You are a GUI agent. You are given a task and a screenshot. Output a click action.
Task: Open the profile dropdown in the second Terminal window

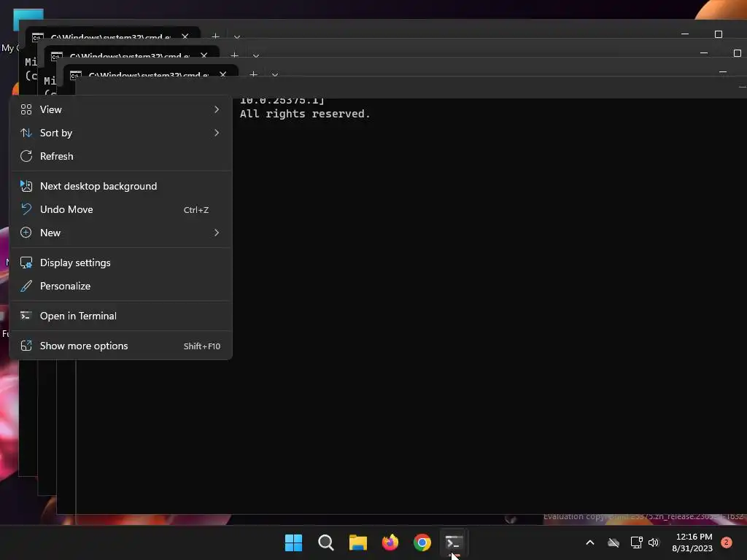click(x=256, y=55)
